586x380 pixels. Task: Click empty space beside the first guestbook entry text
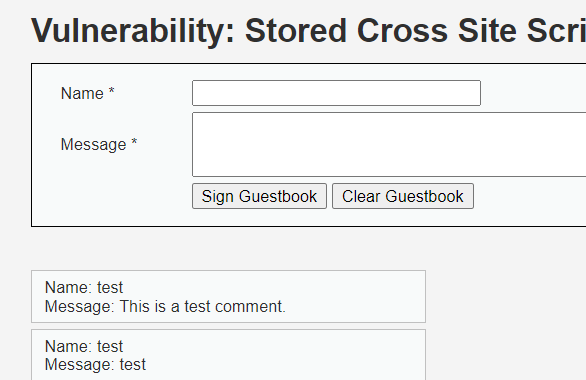(355, 297)
